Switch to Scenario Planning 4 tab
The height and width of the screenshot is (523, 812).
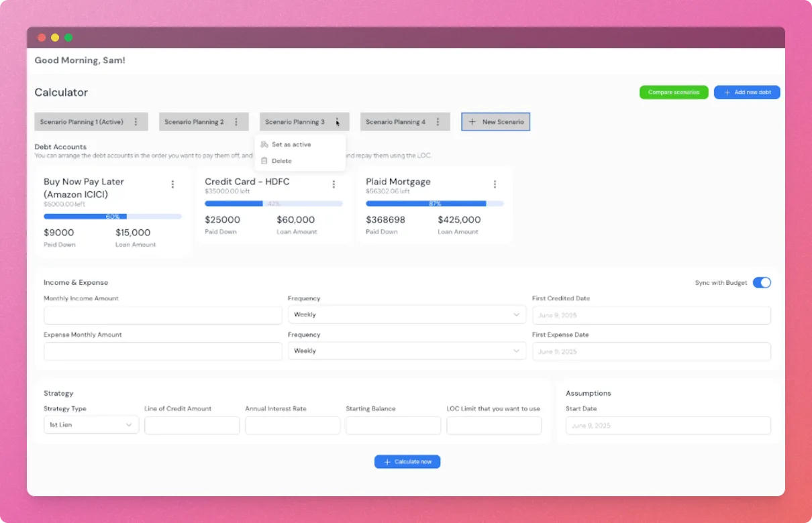coord(395,122)
